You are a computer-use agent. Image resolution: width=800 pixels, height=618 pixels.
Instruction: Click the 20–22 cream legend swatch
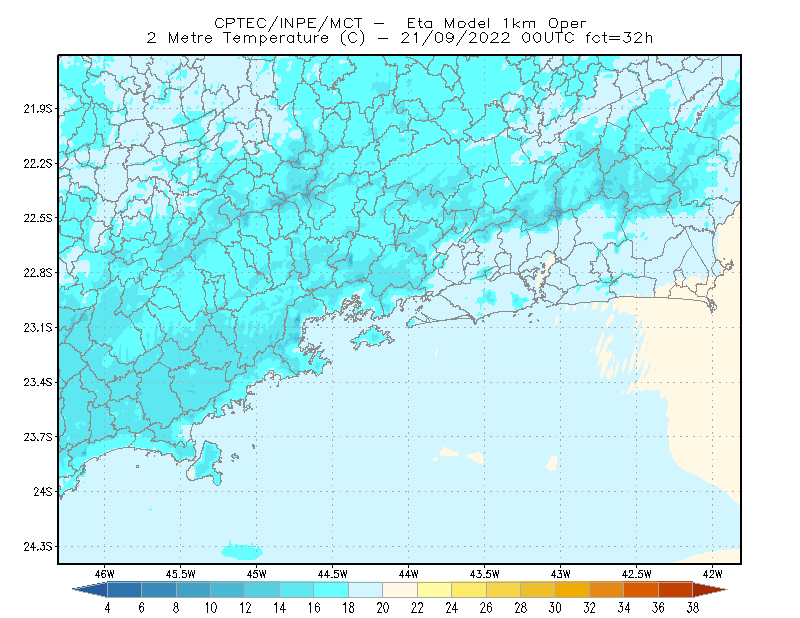(400, 589)
